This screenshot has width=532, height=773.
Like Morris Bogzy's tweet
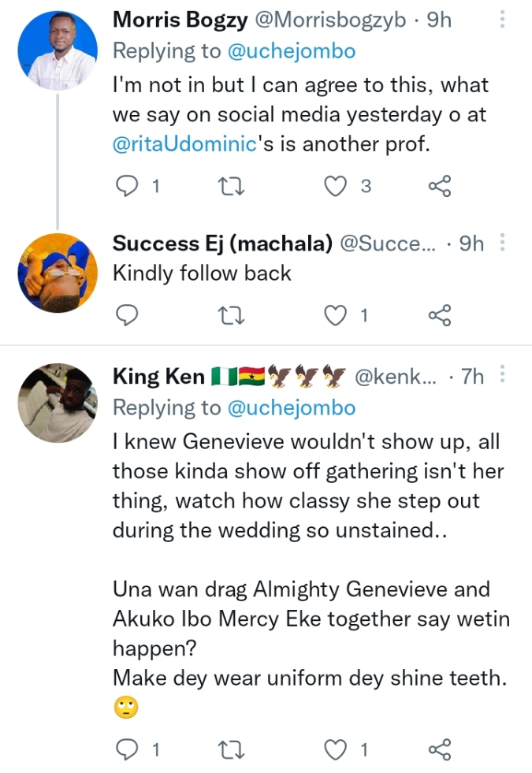click(x=337, y=186)
